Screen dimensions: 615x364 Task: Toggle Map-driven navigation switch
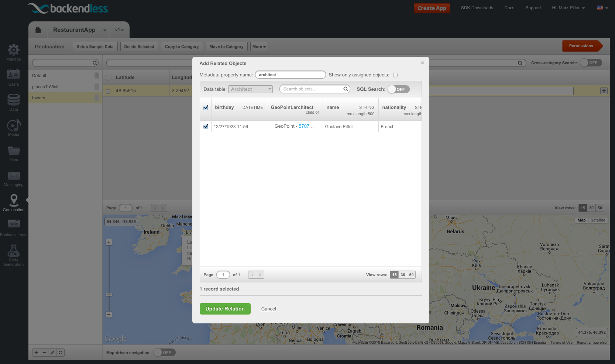165,353
